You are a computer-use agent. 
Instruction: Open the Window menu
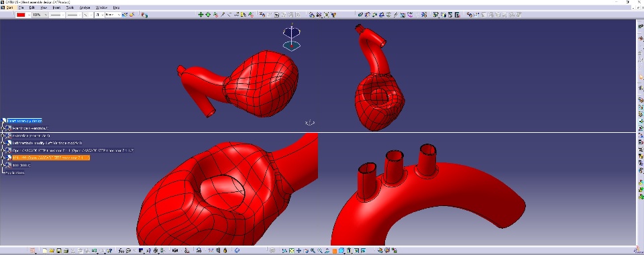(x=101, y=7)
